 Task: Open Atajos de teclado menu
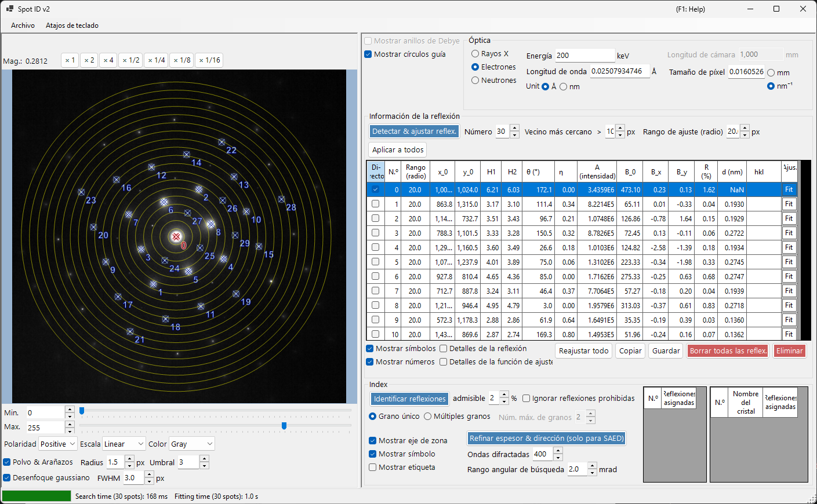click(72, 25)
